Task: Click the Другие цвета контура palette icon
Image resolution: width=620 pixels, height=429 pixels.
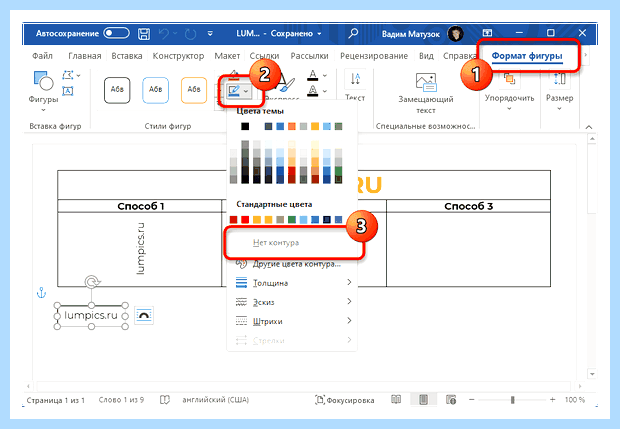Action: click(241, 264)
